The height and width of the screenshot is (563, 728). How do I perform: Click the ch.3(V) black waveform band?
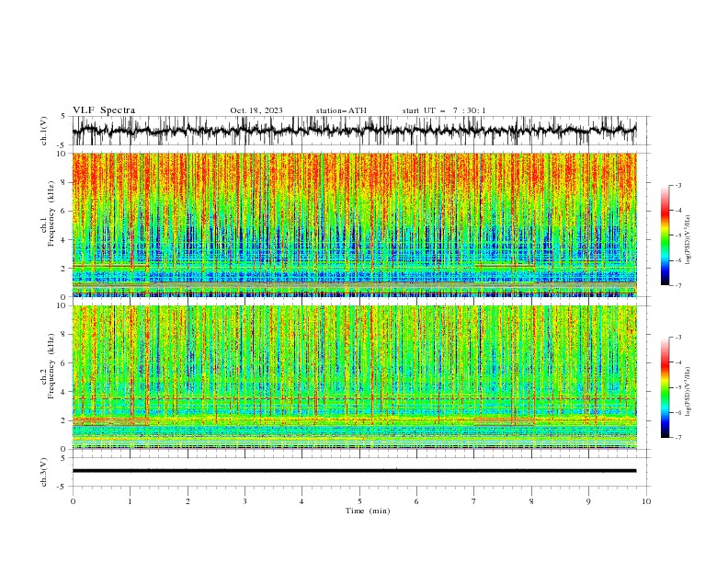click(354, 471)
